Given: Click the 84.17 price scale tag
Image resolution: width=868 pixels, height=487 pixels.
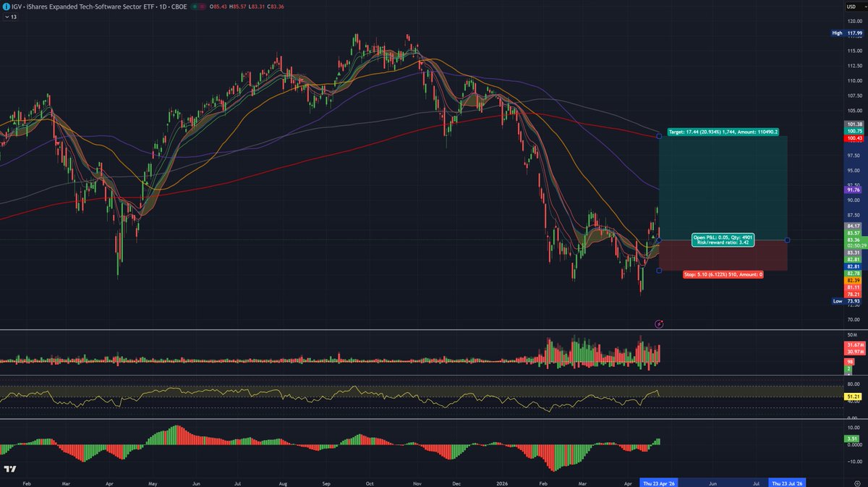Looking at the screenshot, I should (852, 226).
